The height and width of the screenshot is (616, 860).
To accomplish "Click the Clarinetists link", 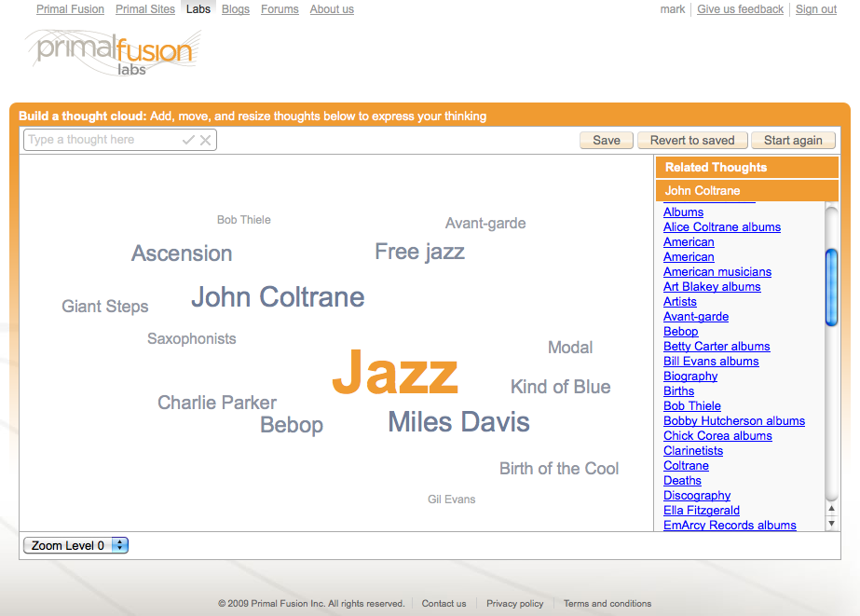I will [x=693, y=451].
